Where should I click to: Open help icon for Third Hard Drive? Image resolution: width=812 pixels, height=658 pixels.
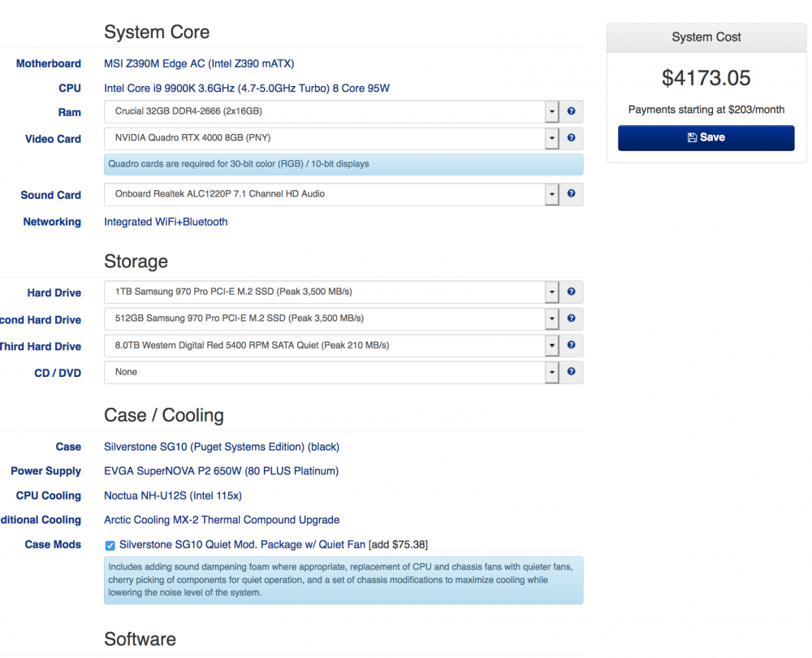pos(571,345)
